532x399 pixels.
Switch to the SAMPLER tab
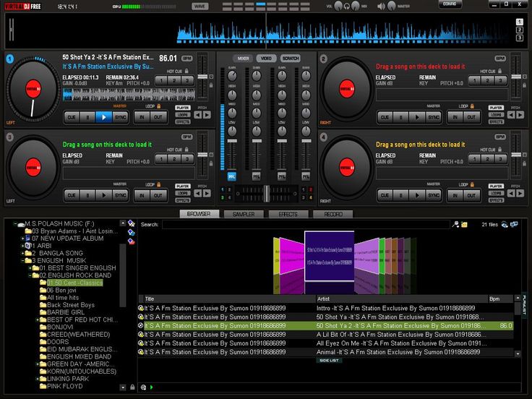tap(243, 214)
